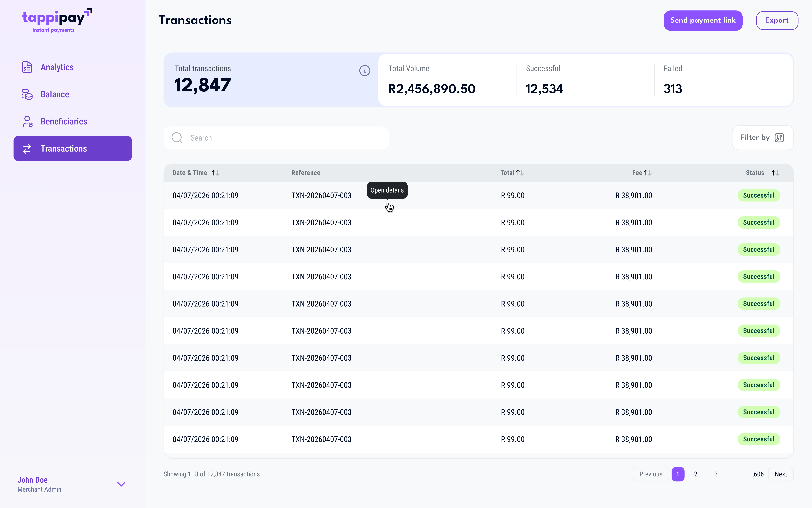Click the Analytics sidebar icon
This screenshot has height=508, width=812.
pyautogui.click(x=27, y=67)
